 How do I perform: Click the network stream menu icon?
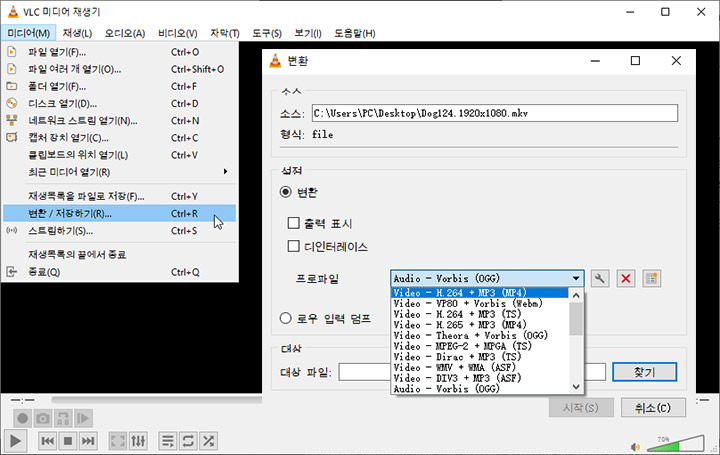[x=12, y=120]
